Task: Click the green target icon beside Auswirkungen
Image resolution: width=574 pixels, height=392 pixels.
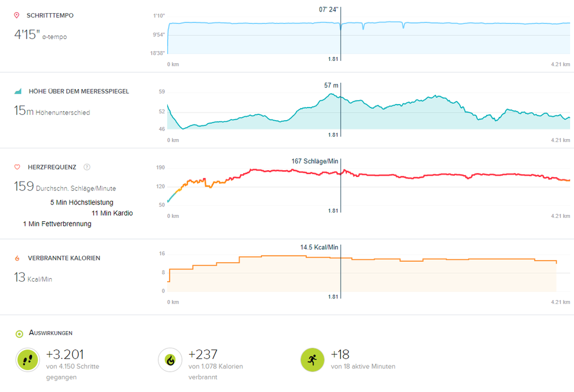Action: tap(19, 334)
